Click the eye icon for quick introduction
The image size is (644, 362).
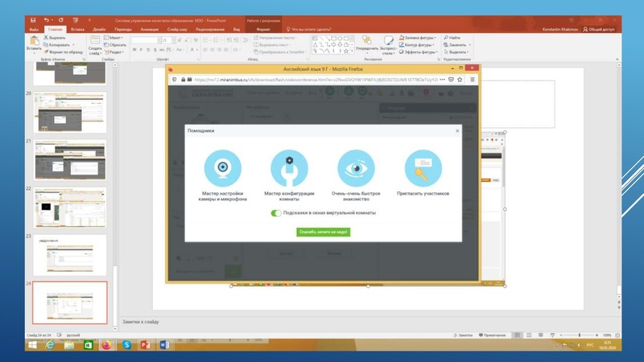pyautogui.click(x=356, y=169)
